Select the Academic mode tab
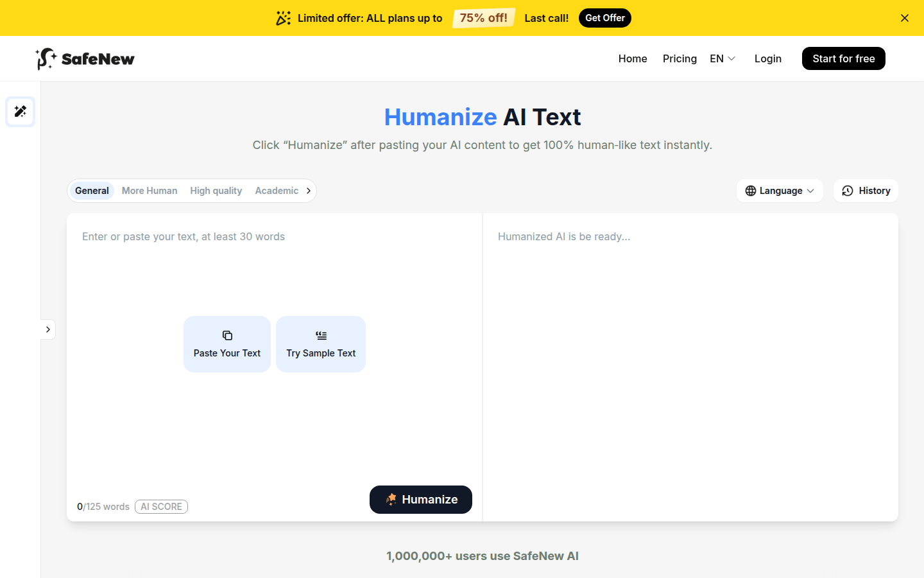 (x=277, y=191)
